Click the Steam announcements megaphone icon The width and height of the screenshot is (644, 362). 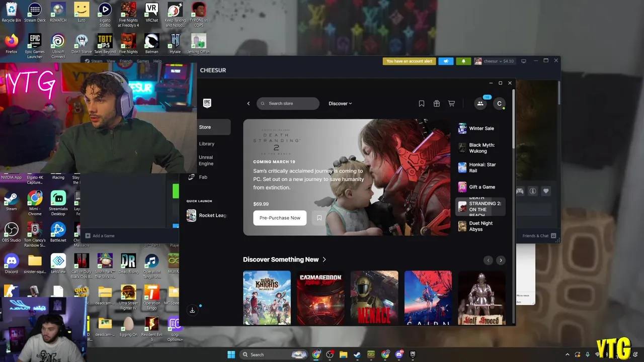[446, 61]
